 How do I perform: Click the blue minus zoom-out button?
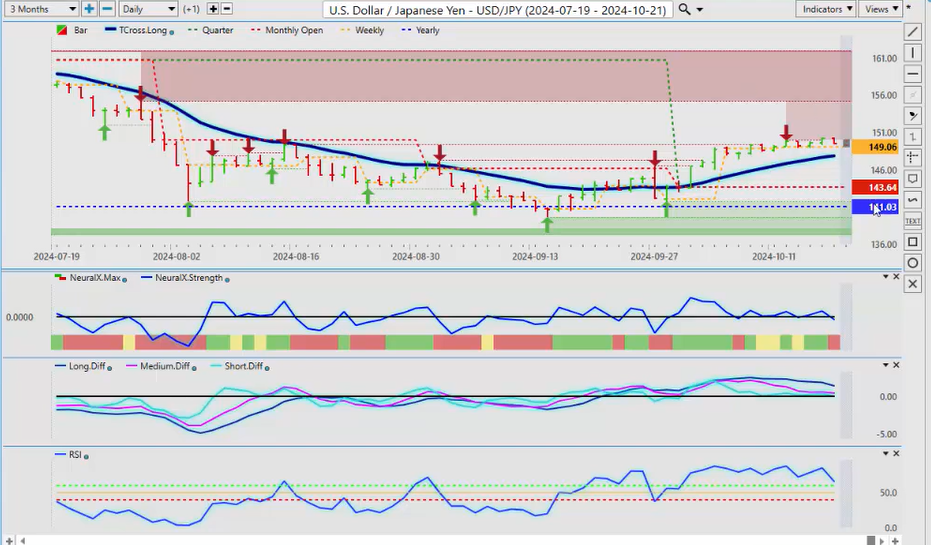click(x=106, y=9)
